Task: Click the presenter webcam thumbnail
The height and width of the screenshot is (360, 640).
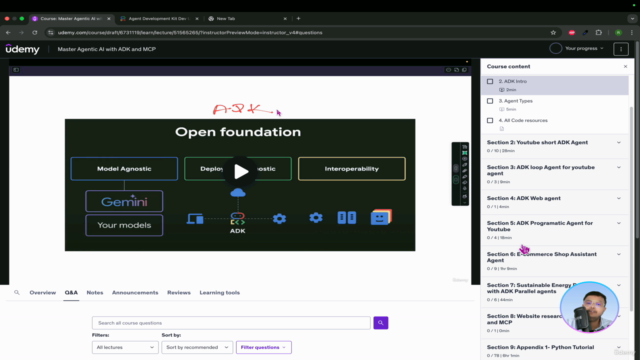Action: pyautogui.click(x=589, y=307)
